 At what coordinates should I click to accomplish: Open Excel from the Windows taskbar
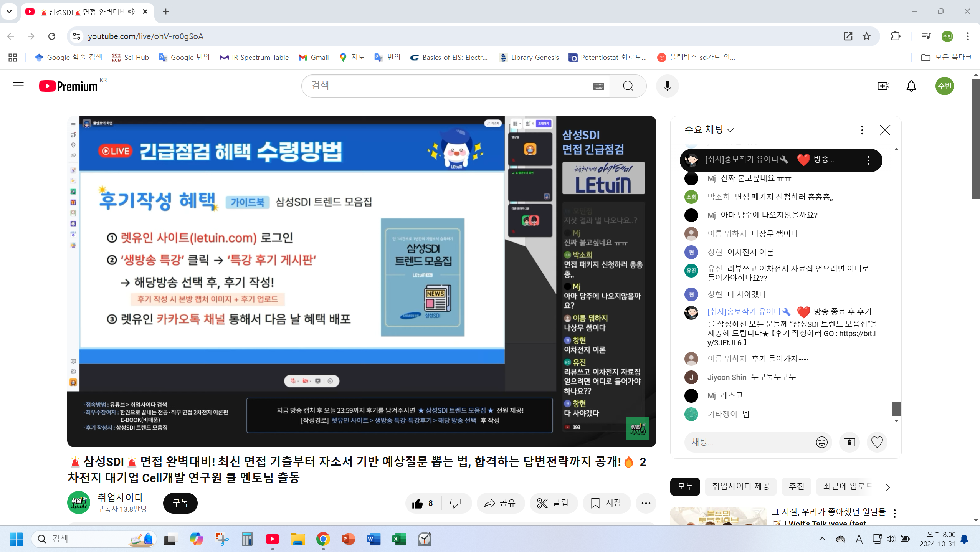pos(399,539)
